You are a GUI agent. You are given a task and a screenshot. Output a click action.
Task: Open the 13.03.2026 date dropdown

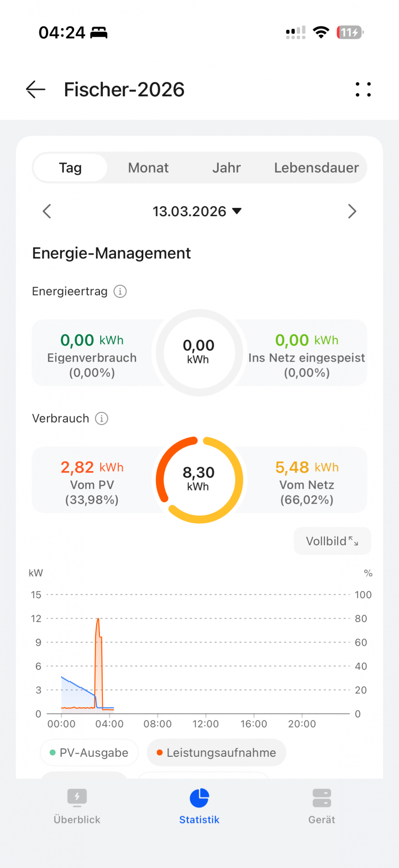pyautogui.click(x=197, y=211)
